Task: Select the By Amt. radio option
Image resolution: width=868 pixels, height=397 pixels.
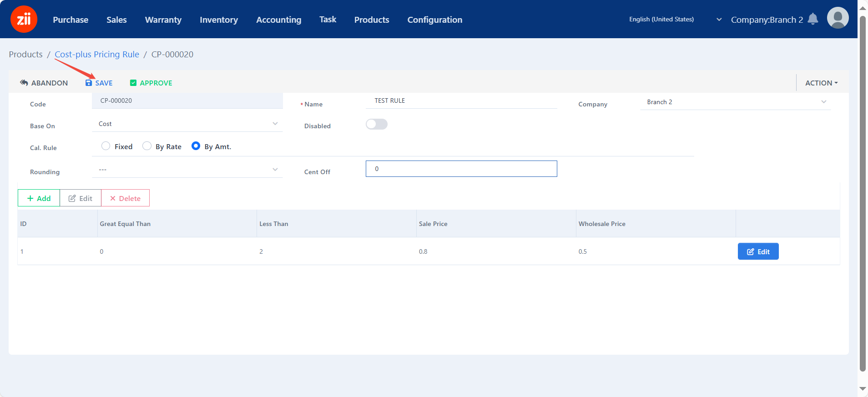Action: pos(196,146)
